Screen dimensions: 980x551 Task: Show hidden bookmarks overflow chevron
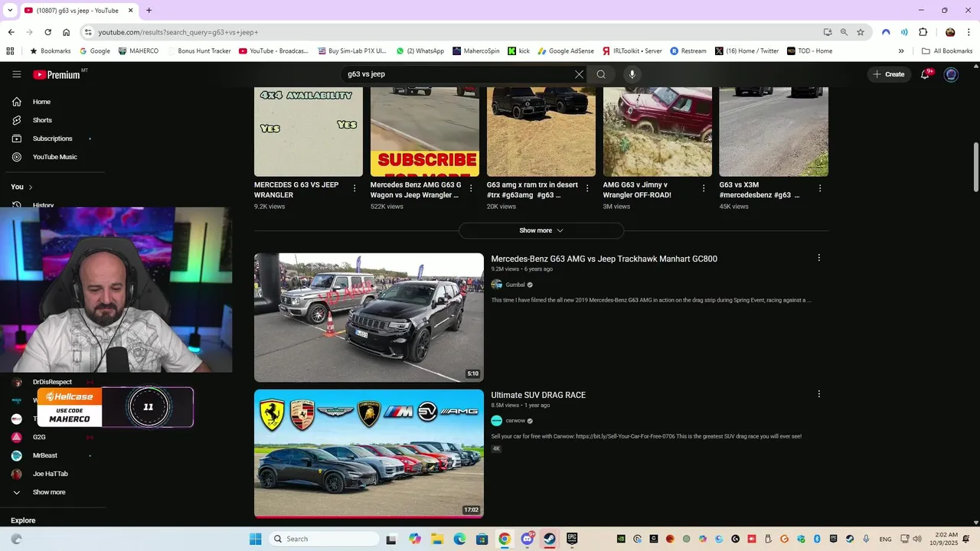901,51
